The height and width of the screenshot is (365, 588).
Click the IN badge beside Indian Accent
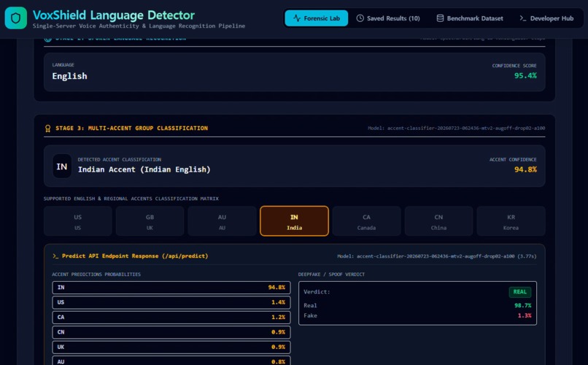tap(62, 166)
